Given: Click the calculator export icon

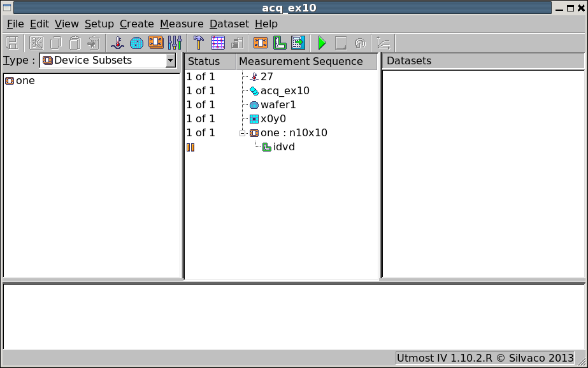Looking at the screenshot, I should click(299, 43).
